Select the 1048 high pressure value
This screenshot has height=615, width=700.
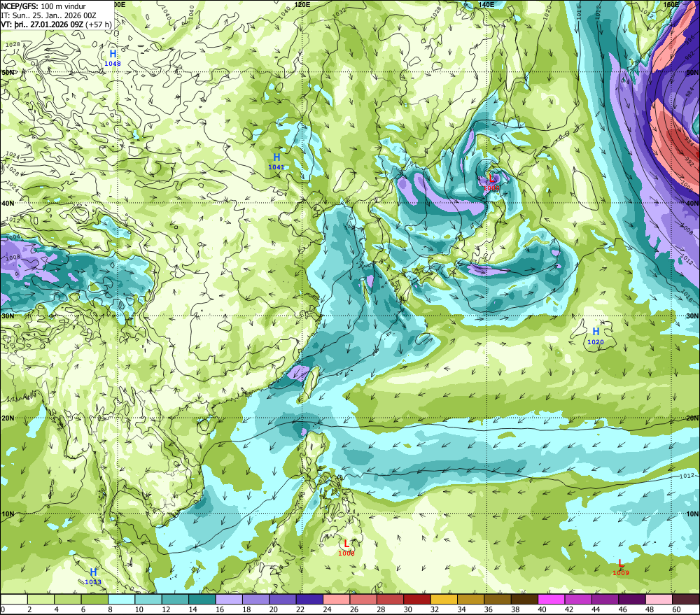(x=113, y=64)
